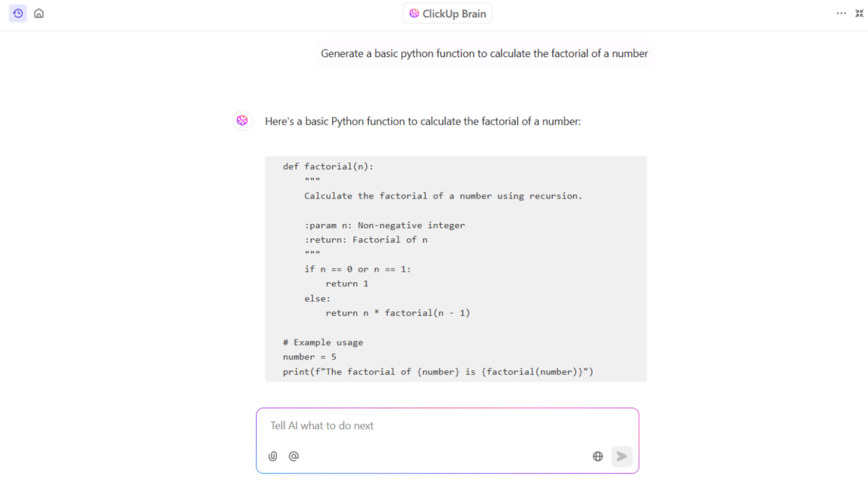Click the 'return n * factorial(n - 1)' line

(x=397, y=313)
